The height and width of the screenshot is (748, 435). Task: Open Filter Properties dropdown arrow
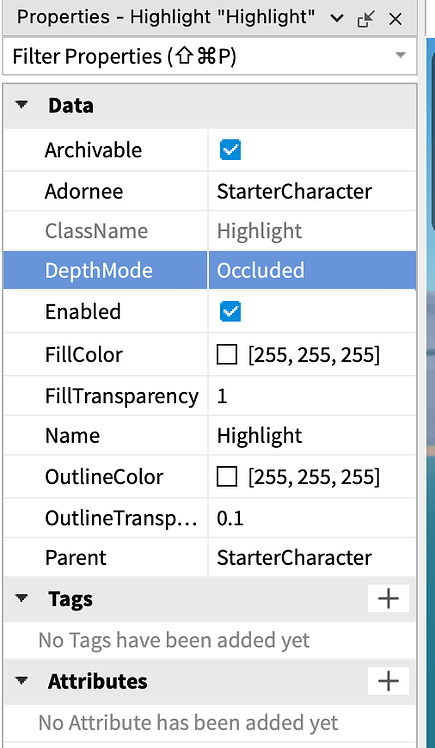point(400,55)
